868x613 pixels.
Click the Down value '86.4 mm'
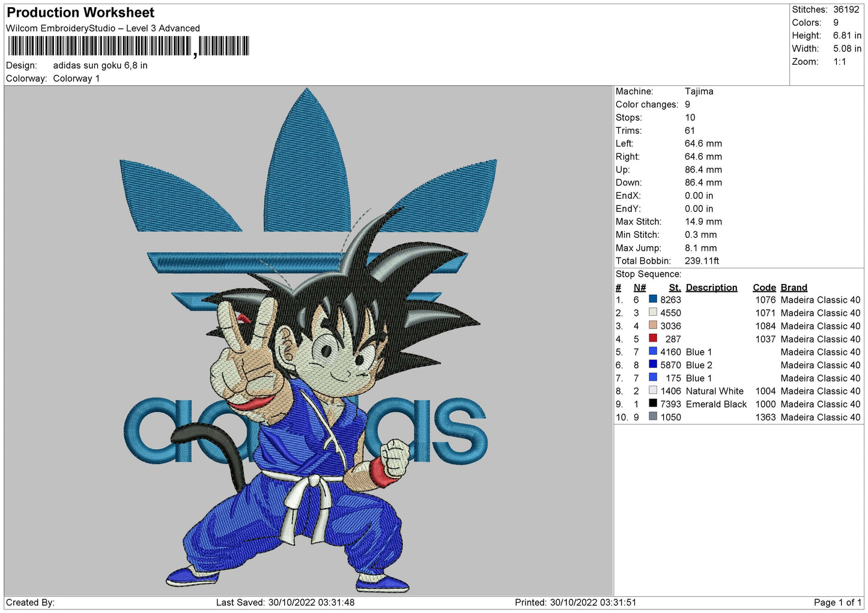tap(703, 183)
